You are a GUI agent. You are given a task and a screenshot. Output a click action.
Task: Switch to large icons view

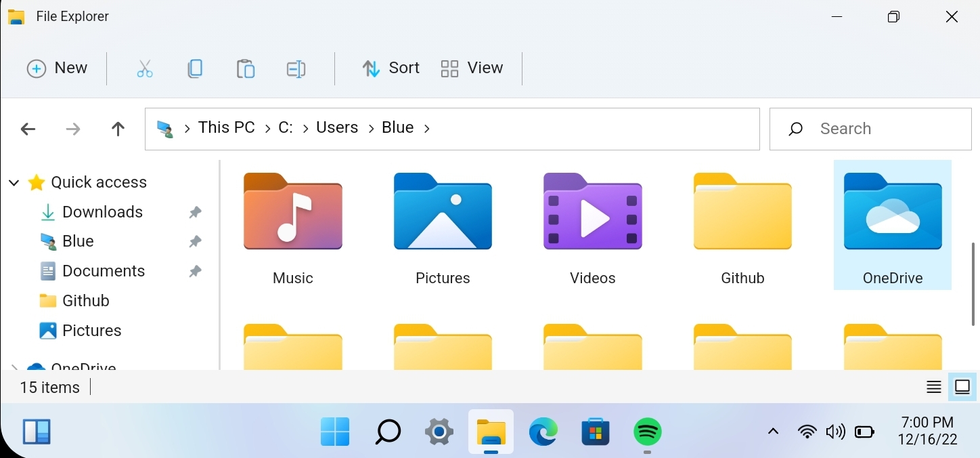pyautogui.click(x=962, y=387)
